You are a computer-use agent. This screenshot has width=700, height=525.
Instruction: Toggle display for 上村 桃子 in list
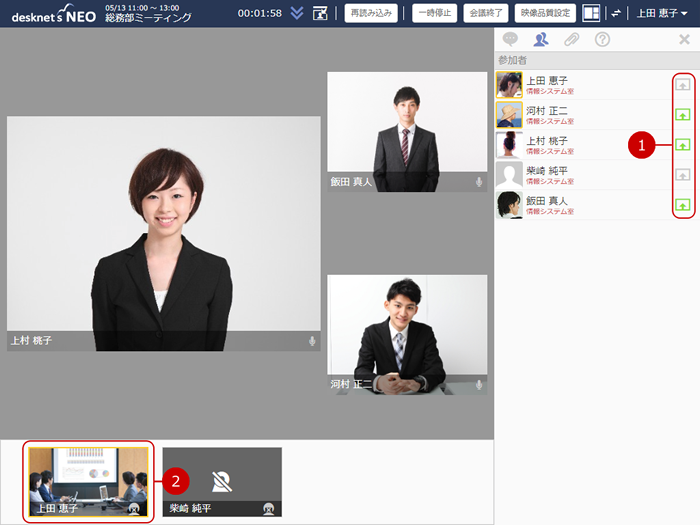(x=683, y=145)
